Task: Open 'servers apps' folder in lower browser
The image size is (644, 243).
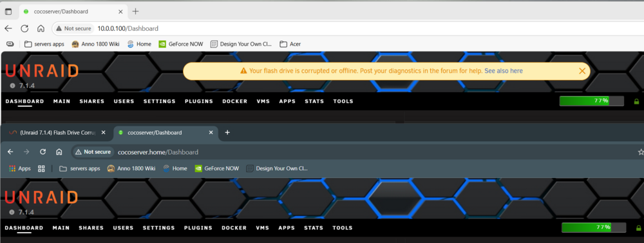Action: pyautogui.click(x=80, y=169)
